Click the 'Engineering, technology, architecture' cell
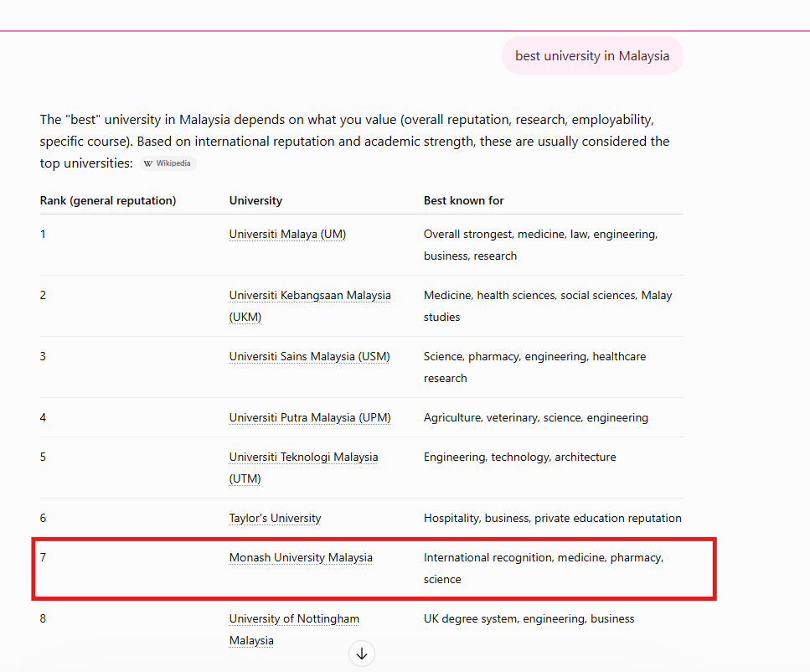Viewport: 810px width, 672px height. pyautogui.click(x=519, y=457)
